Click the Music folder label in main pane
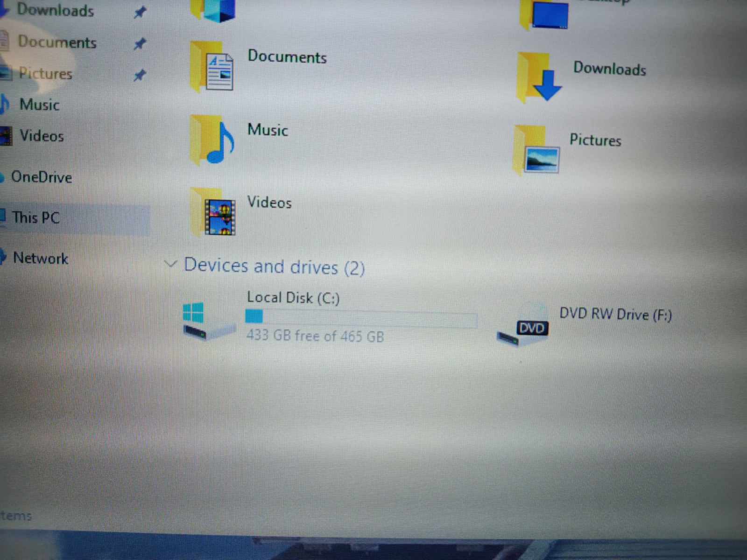The height and width of the screenshot is (560, 747). click(268, 130)
